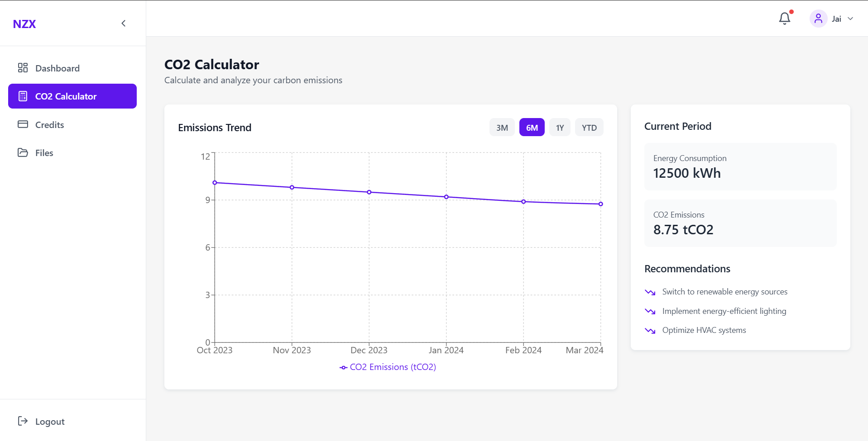Go to the Credits page
The height and width of the screenshot is (441, 868).
[x=50, y=125]
